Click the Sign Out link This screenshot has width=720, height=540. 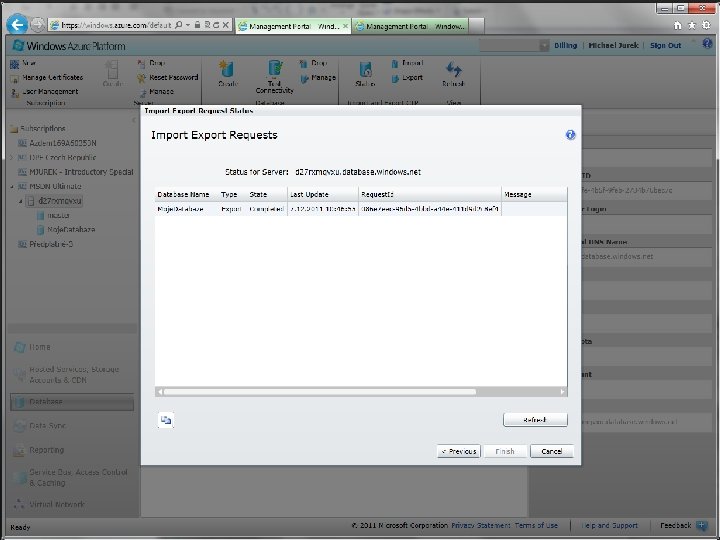[665, 45]
